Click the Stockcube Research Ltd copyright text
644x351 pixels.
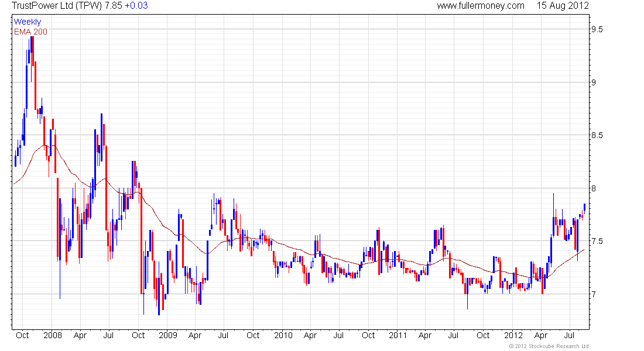(x=549, y=346)
